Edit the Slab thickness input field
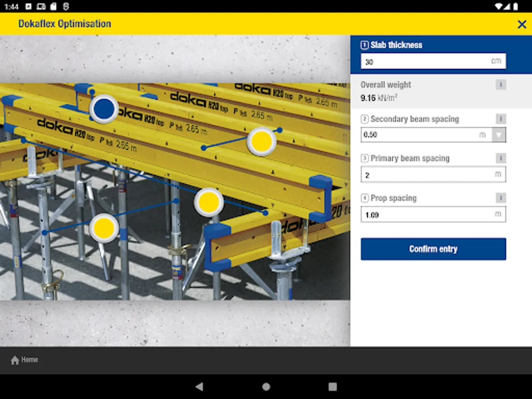 pos(433,61)
